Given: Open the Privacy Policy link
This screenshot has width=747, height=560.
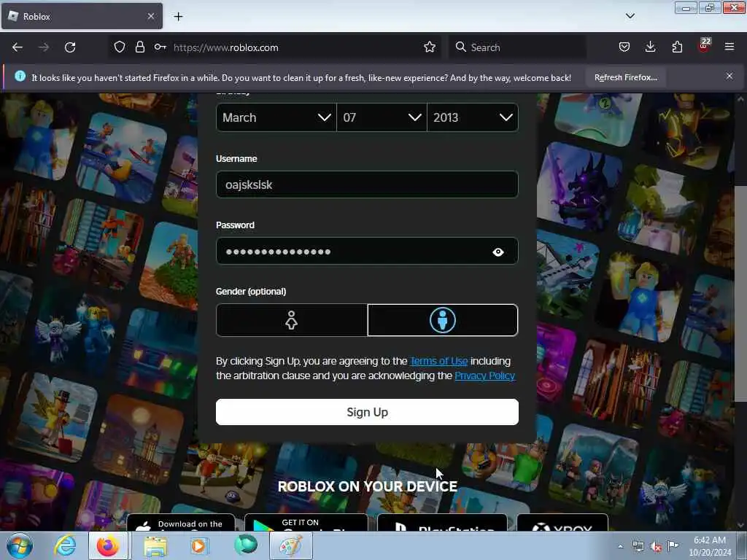Looking at the screenshot, I should [484, 376].
